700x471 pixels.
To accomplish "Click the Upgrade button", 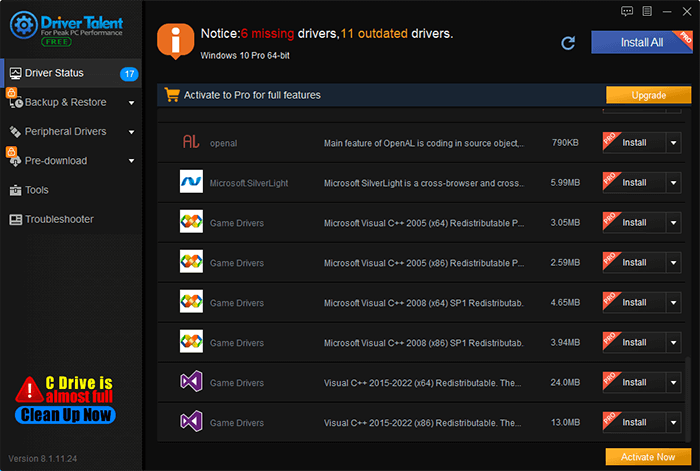I will click(648, 95).
